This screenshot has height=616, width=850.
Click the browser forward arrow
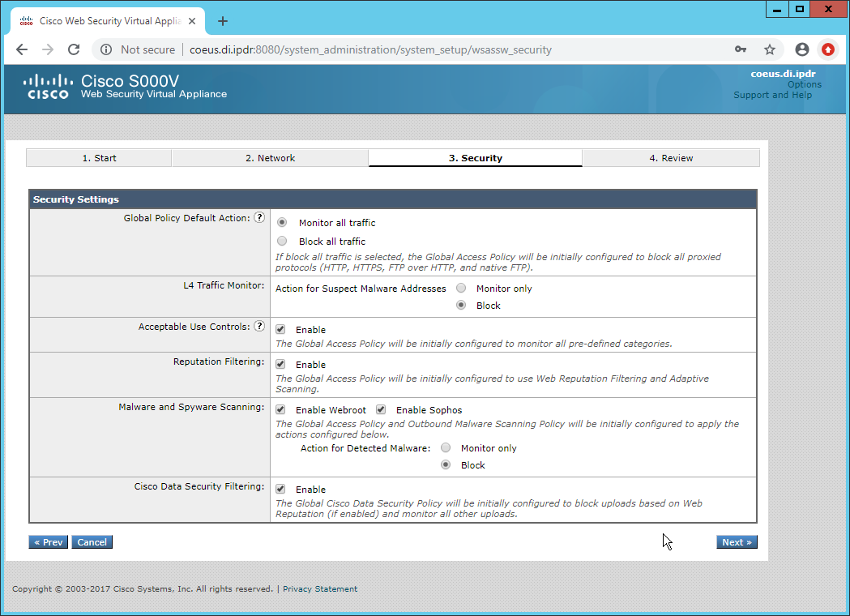(x=48, y=50)
